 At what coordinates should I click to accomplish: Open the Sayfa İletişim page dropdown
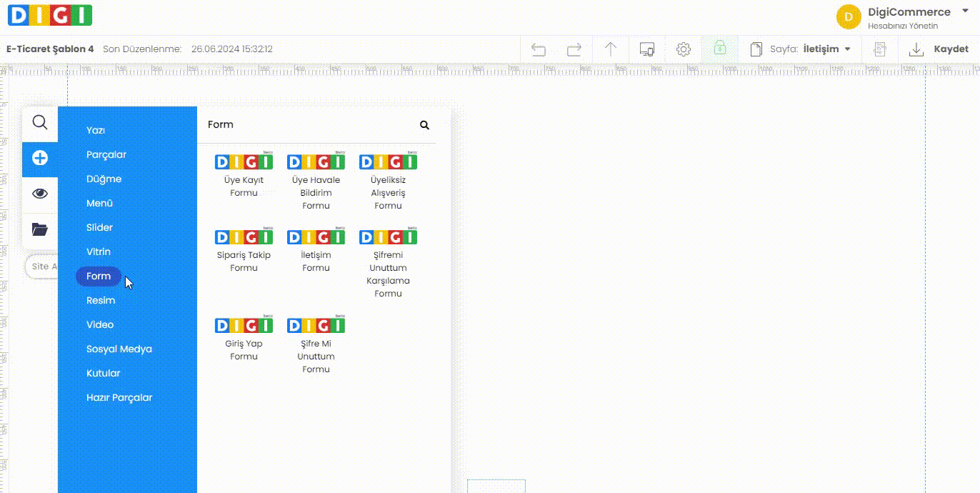tap(811, 49)
